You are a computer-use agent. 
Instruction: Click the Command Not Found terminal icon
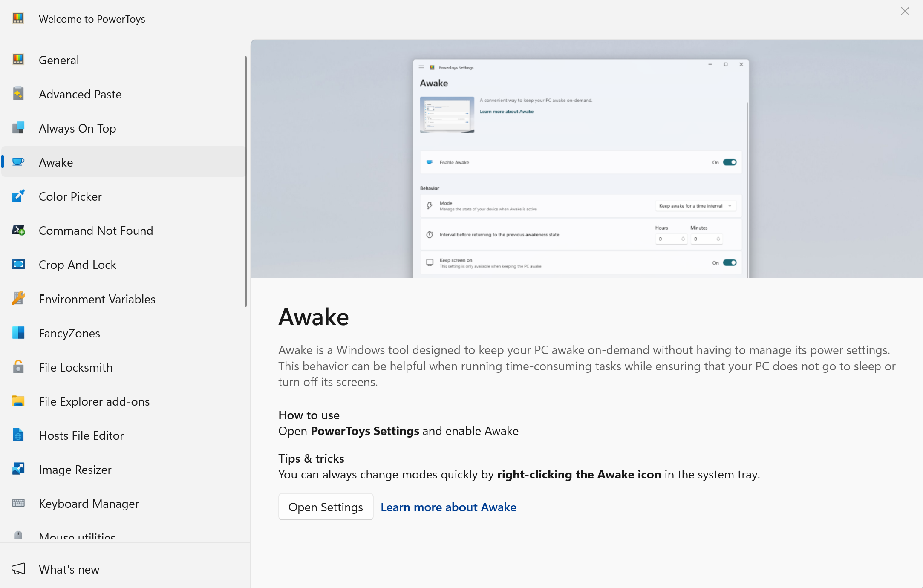click(x=18, y=231)
